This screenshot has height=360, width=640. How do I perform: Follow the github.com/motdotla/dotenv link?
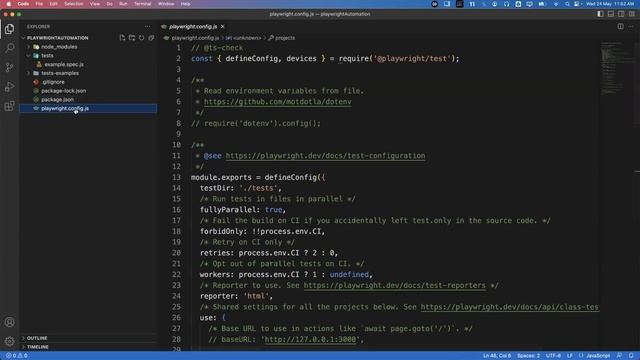pyautogui.click(x=278, y=102)
